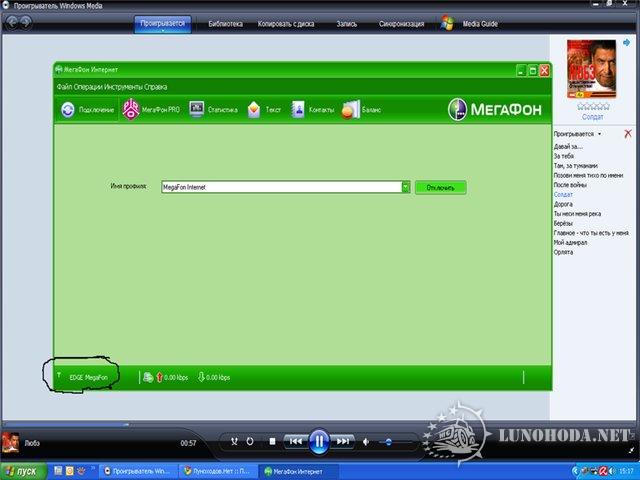Image resolution: width=640 pixels, height=480 pixels.
Task: Click the taskbar clock showing 15:17
Action: [x=626, y=471]
